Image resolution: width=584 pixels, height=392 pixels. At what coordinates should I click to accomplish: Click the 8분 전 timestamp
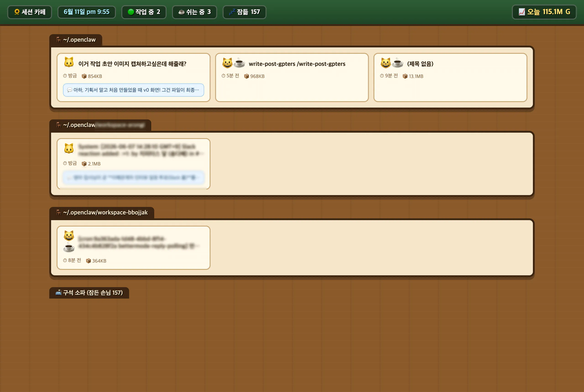(x=72, y=260)
